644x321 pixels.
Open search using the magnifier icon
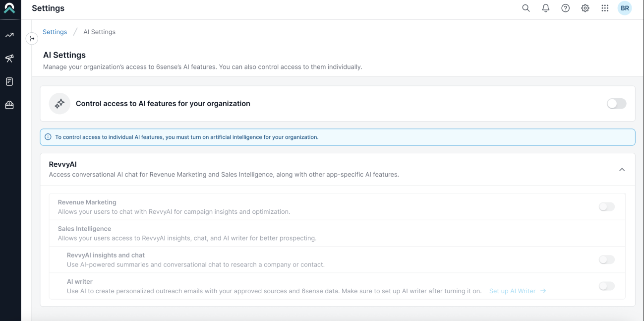(526, 8)
